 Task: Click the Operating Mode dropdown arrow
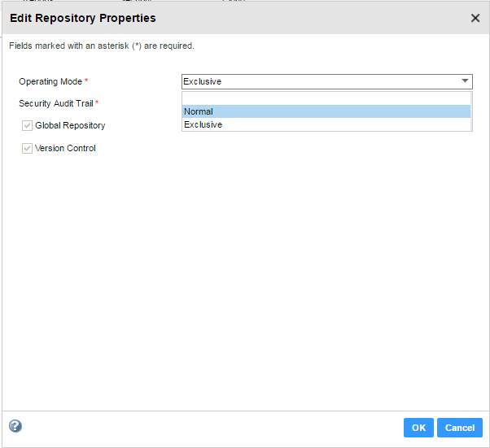pyautogui.click(x=465, y=81)
